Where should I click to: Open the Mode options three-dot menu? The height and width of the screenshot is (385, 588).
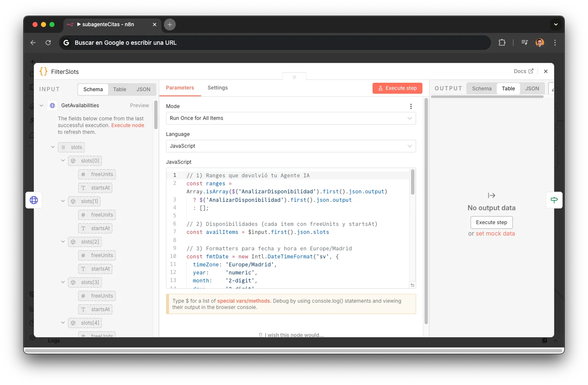pyautogui.click(x=411, y=106)
